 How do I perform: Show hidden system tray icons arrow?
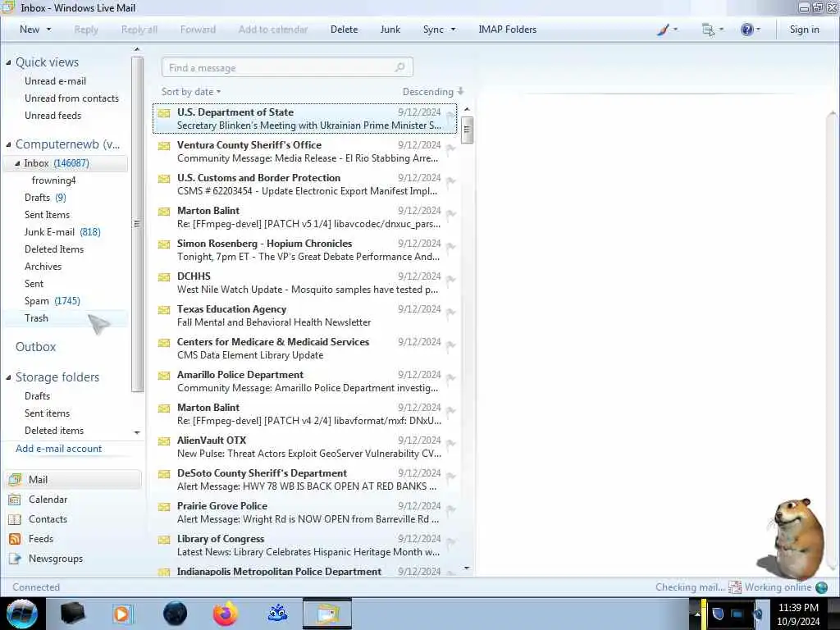point(697,614)
